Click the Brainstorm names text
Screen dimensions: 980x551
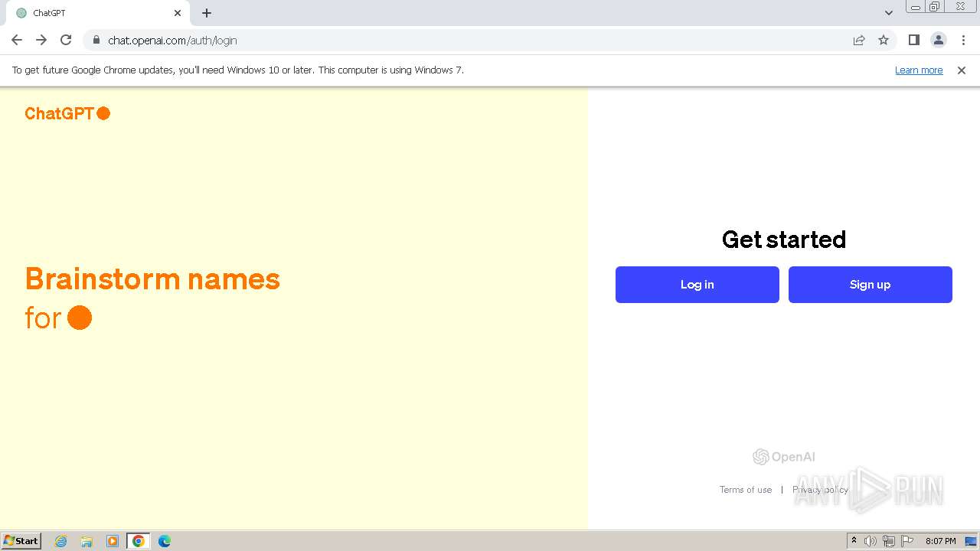pos(152,279)
